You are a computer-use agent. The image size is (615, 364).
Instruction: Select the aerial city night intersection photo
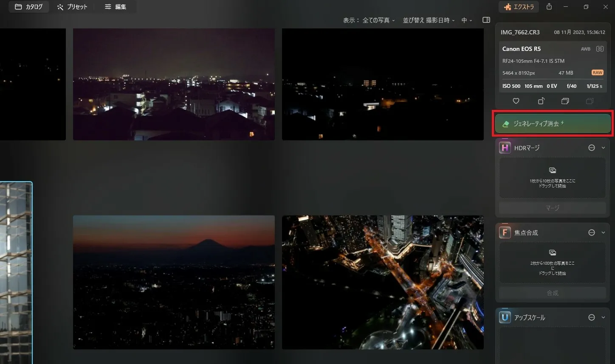pyautogui.click(x=383, y=282)
